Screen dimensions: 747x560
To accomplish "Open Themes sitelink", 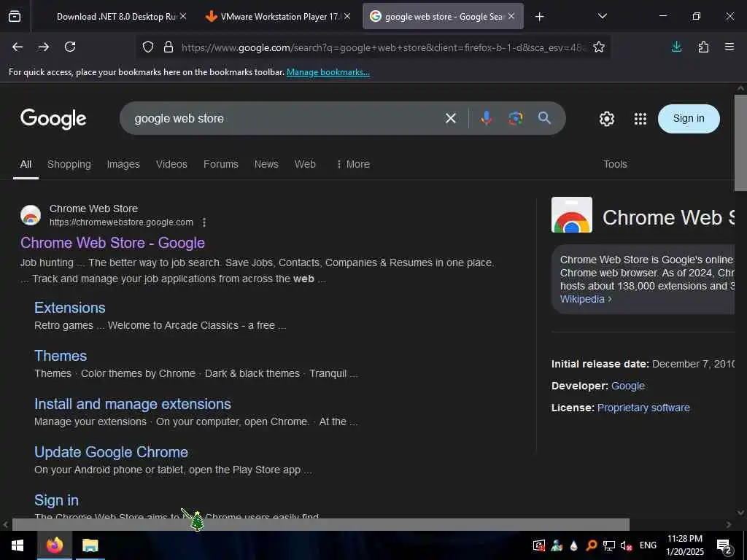I will pos(61,356).
